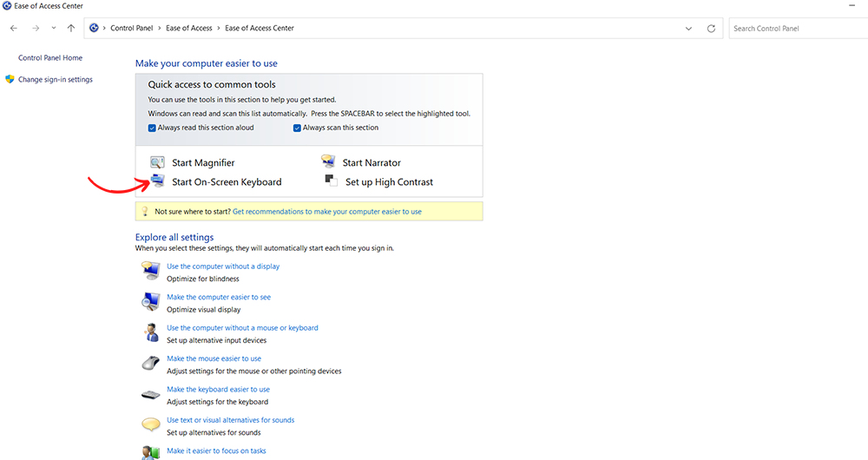Refresh the Control Panel page
Viewport: 868px width, 460px height.
tap(712, 29)
